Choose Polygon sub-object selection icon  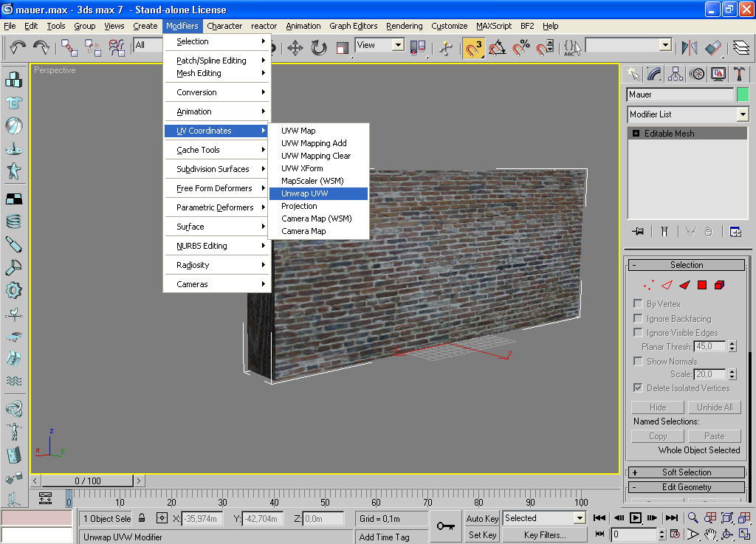click(x=702, y=285)
